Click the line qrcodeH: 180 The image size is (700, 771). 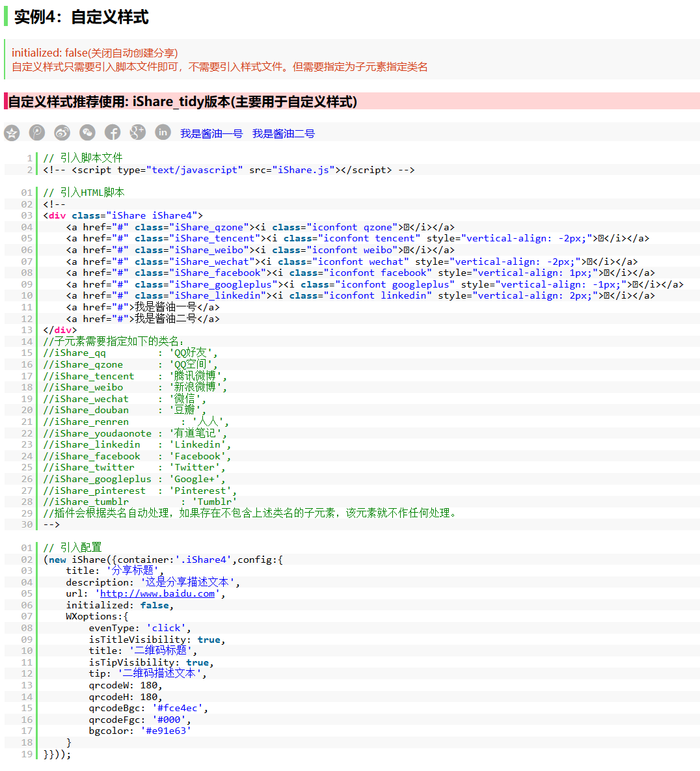point(126,697)
